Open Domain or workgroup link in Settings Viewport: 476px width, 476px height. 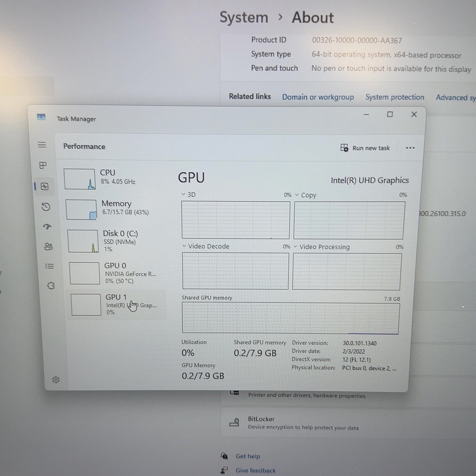pos(318,97)
